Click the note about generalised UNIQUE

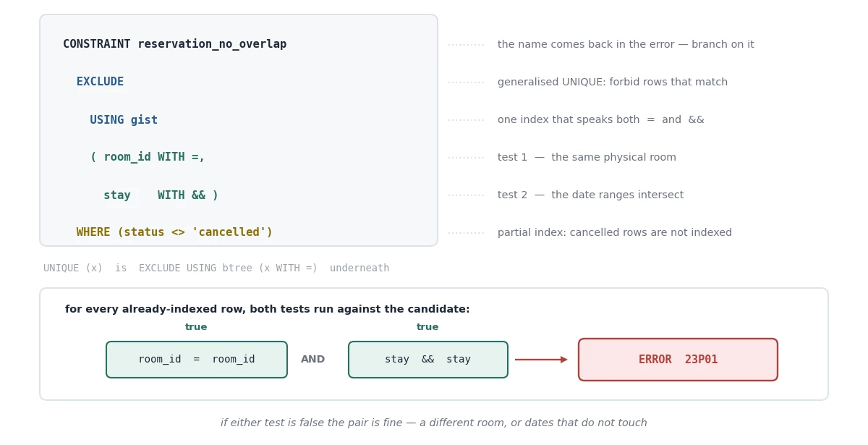(613, 82)
